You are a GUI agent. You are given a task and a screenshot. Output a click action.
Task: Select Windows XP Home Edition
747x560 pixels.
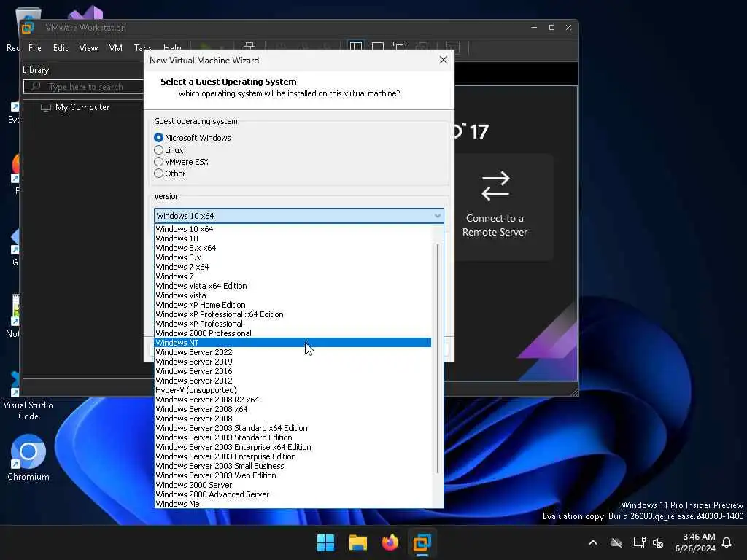tap(293, 305)
